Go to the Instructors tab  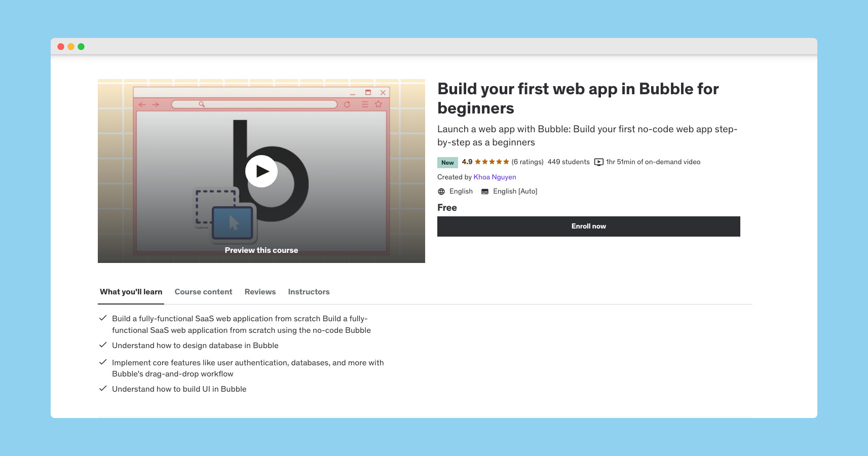tap(309, 292)
